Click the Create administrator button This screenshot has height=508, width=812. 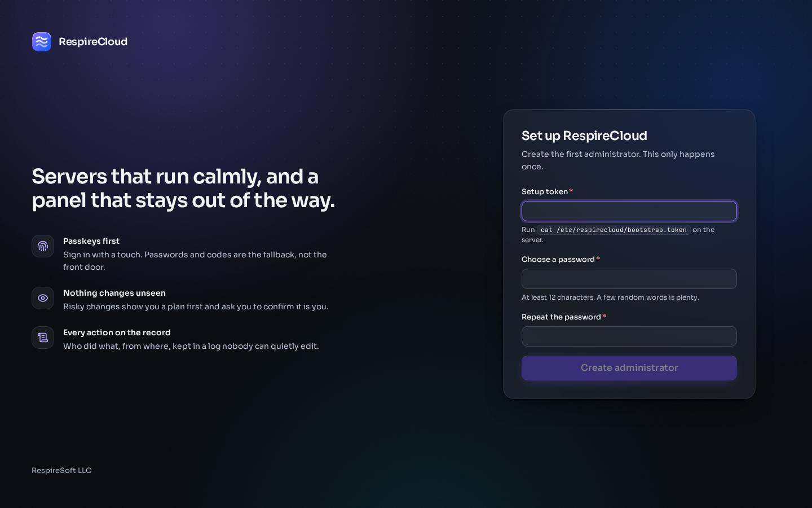click(x=629, y=368)
